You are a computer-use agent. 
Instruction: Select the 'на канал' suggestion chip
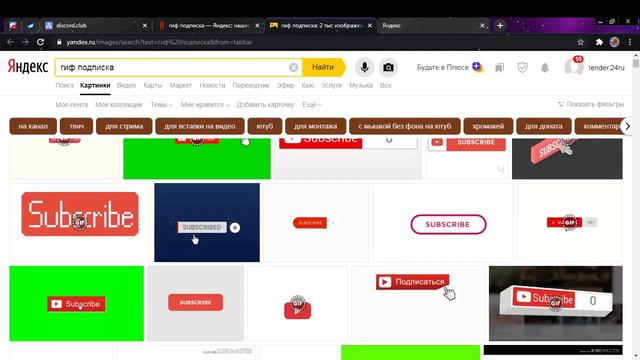tap(33, 126)
